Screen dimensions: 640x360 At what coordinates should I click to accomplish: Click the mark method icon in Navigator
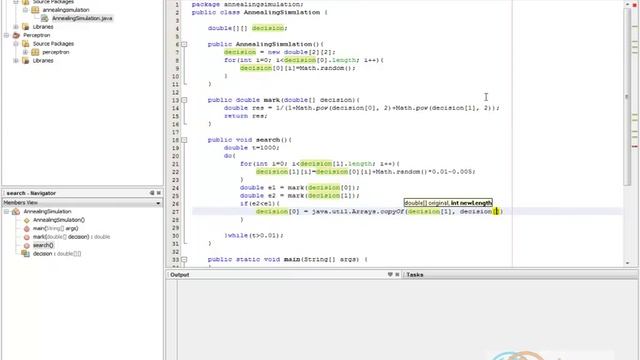(x=27, y=237)
